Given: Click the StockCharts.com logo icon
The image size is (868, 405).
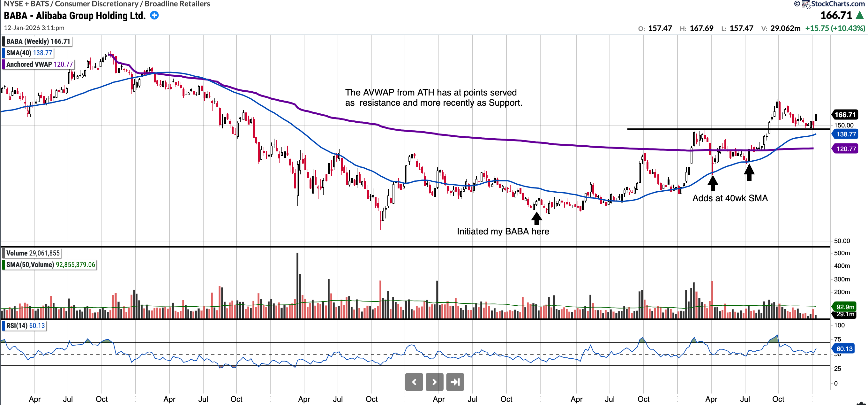Looking at the screenshot, I should pos(806,4).
